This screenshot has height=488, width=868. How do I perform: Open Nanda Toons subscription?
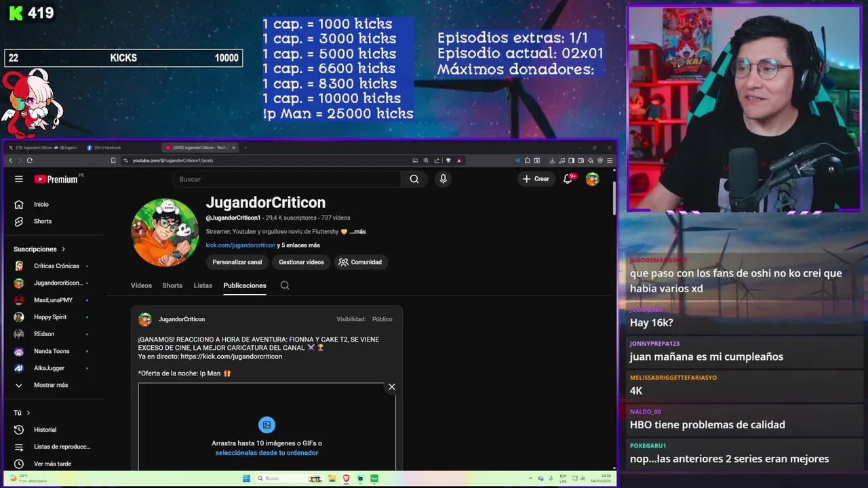tap(53, 351)
